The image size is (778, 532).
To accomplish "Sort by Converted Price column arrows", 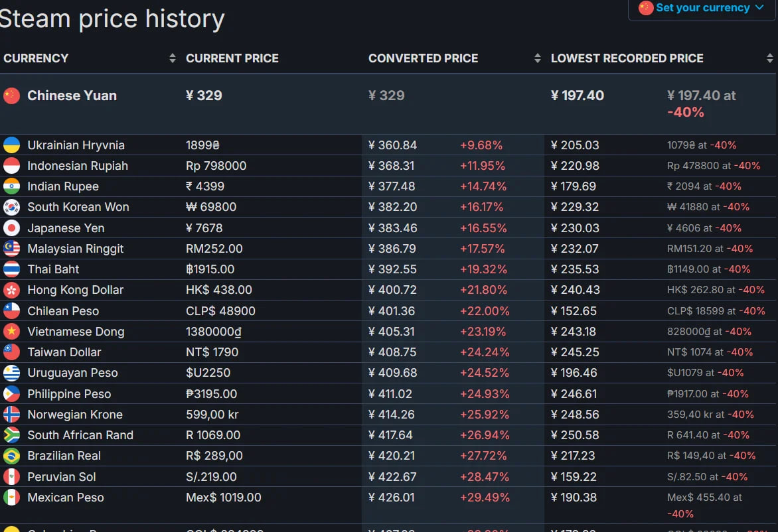I will point(537,58).
